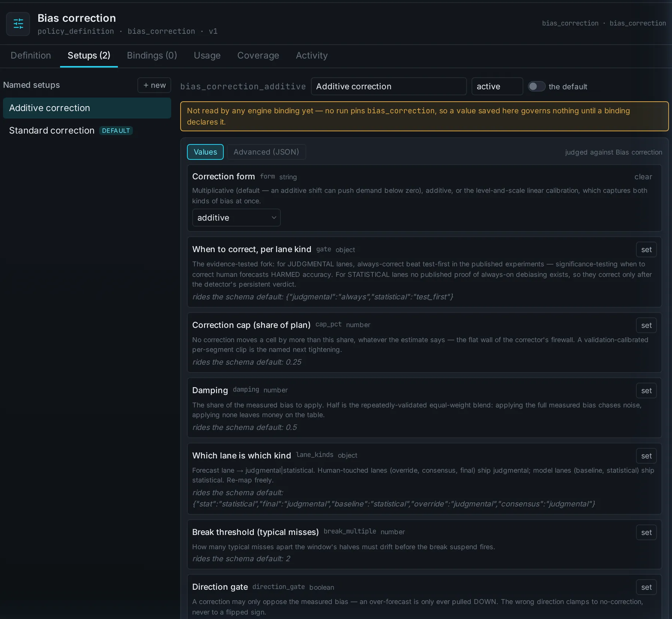Image resolution: width=672 pixels, height=619 pixels.
Task: View the Activity tab
Action: click(312, 56)
